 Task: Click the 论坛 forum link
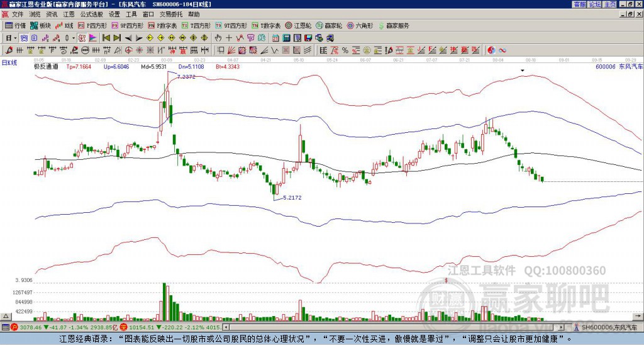coord(594,4)
